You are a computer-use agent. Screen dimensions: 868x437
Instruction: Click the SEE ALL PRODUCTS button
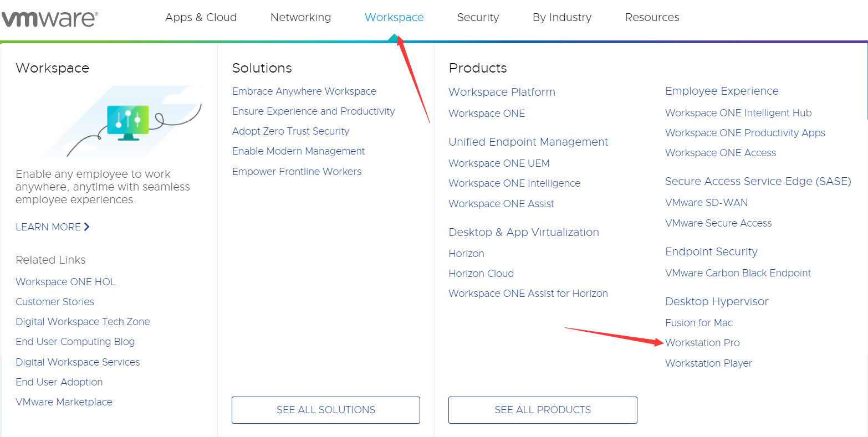(543, 410)
